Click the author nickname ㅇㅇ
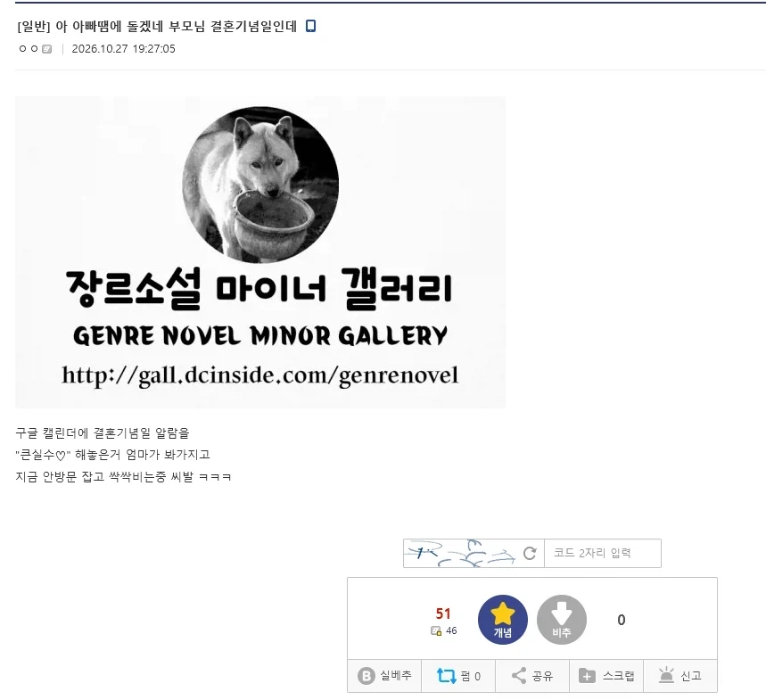The height and width of the screenshot is (700, 766). [x=29, y=49]
